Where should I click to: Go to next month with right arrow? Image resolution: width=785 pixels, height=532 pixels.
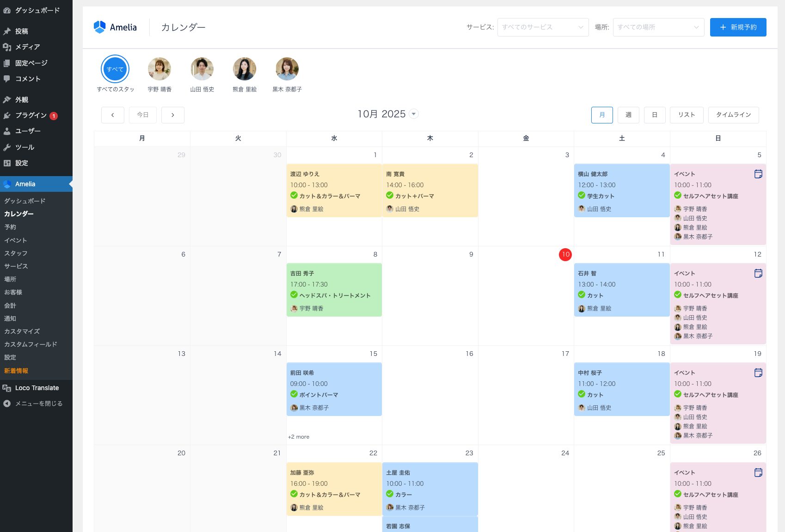173,115
